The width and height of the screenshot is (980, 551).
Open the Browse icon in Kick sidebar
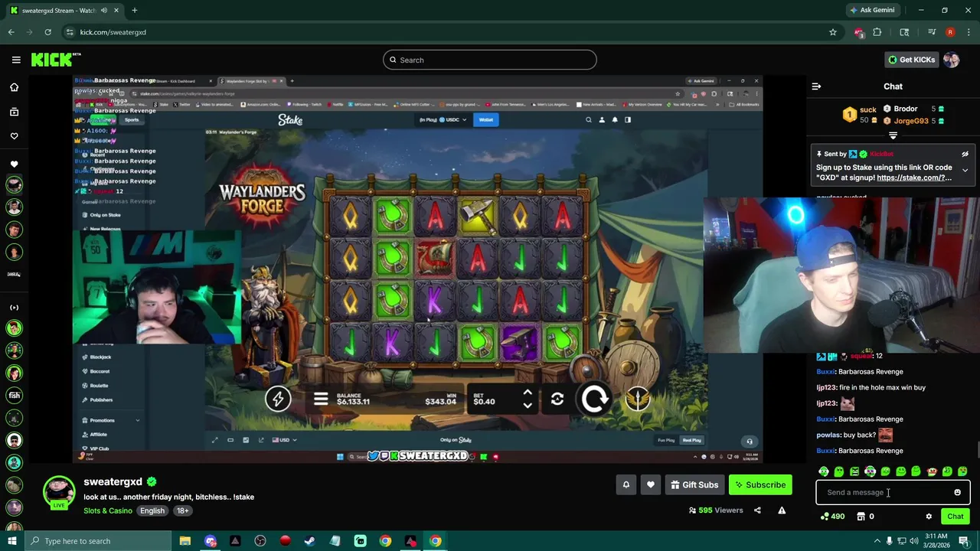point(14,112)
